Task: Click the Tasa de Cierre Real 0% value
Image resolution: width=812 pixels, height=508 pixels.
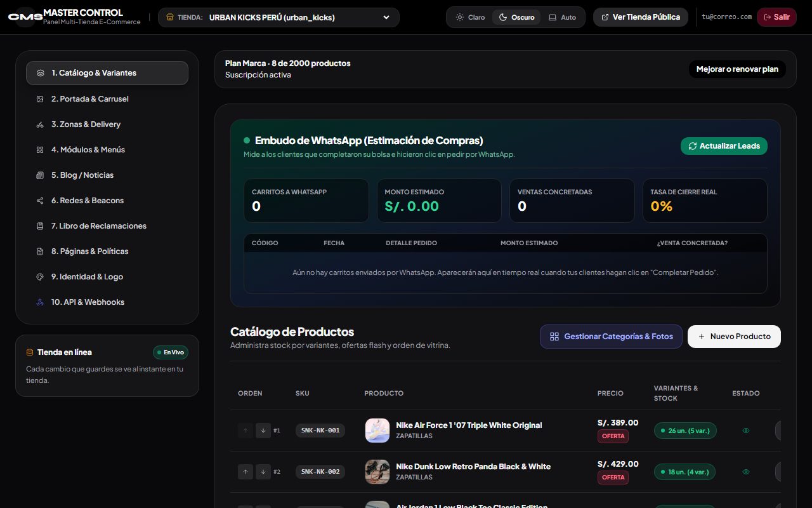Action: tap(662, 206)
